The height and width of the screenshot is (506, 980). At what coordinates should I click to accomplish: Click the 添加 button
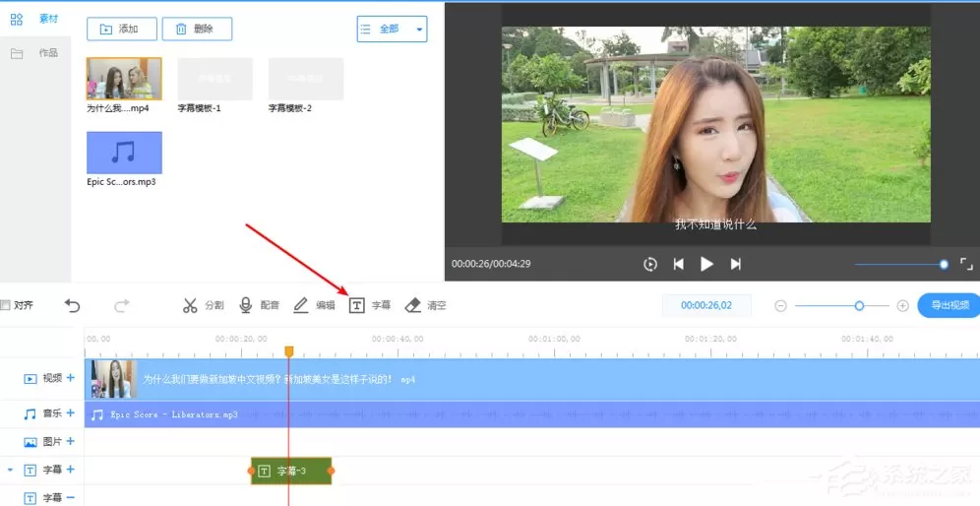[x=122, y=29]
